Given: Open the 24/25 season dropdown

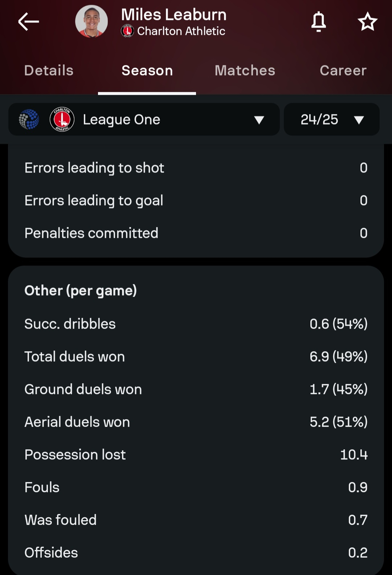Looking at the screenshot, I should coord(332,119).
